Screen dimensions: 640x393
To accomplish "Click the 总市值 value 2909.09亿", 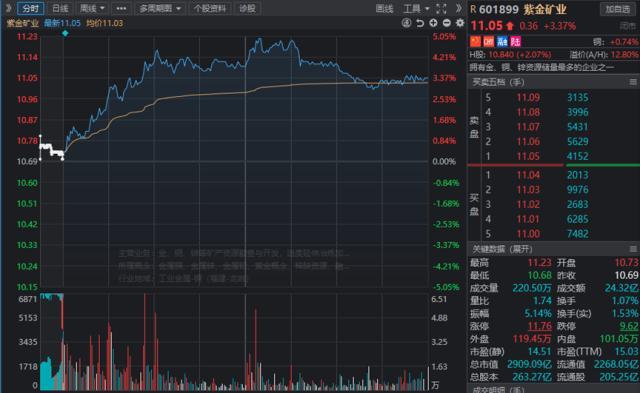I will pyautogui.click(x=529, y=364).
